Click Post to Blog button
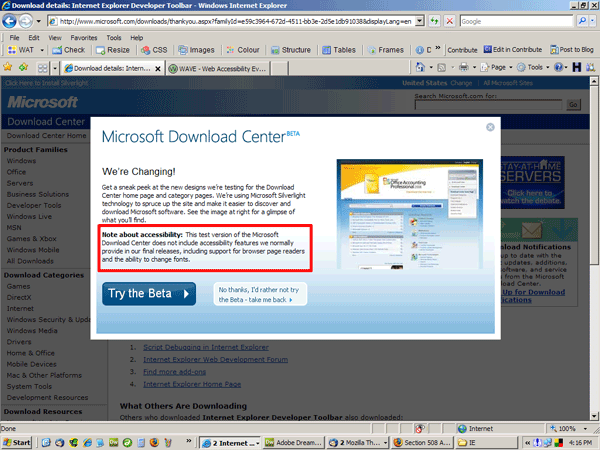Image resolution: width=600 pixels, height=450 pixels. pos(572,50)
